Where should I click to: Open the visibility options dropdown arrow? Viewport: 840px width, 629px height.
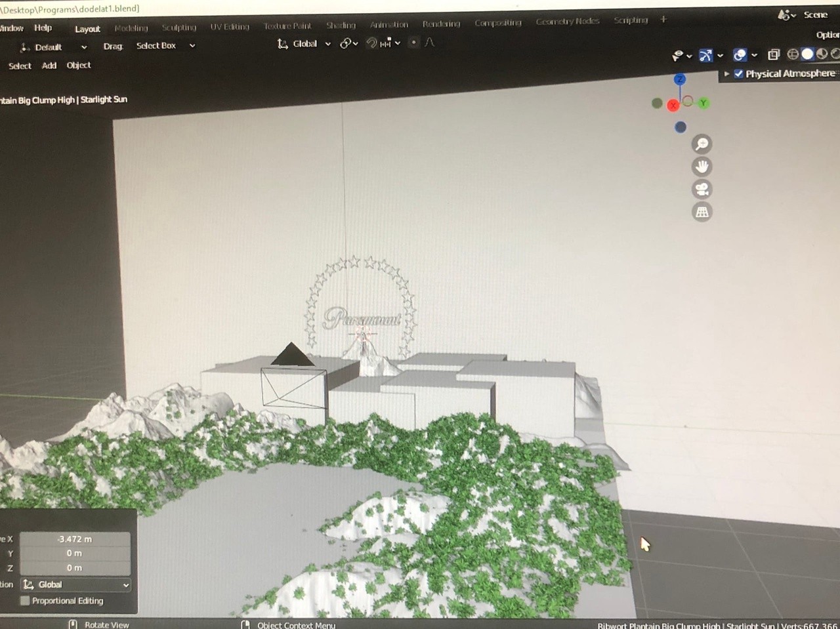coord(689,56)
